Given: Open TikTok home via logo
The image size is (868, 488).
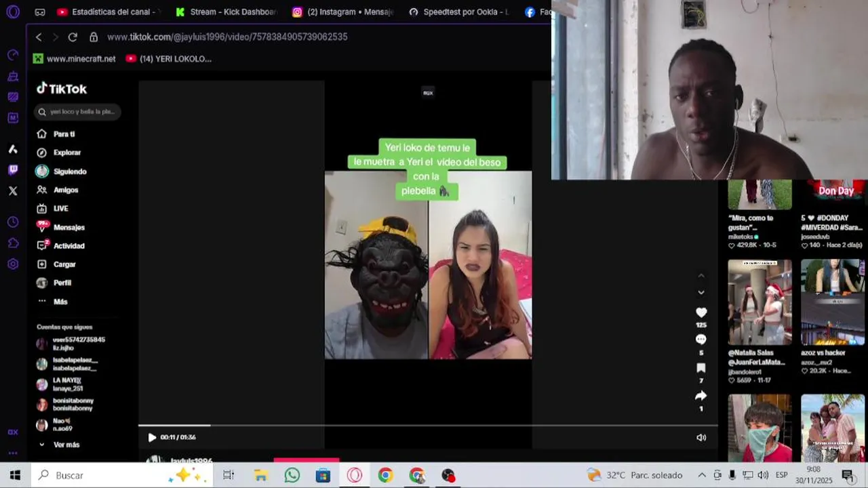Looking at the screenshot, I should coord(62,89).
